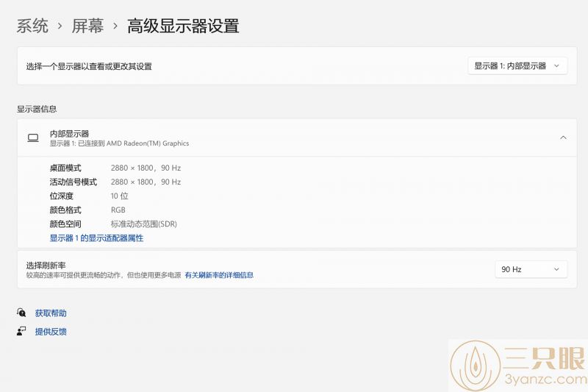
Task: Click the feedback person icon
Action: [x=21, y=331]
